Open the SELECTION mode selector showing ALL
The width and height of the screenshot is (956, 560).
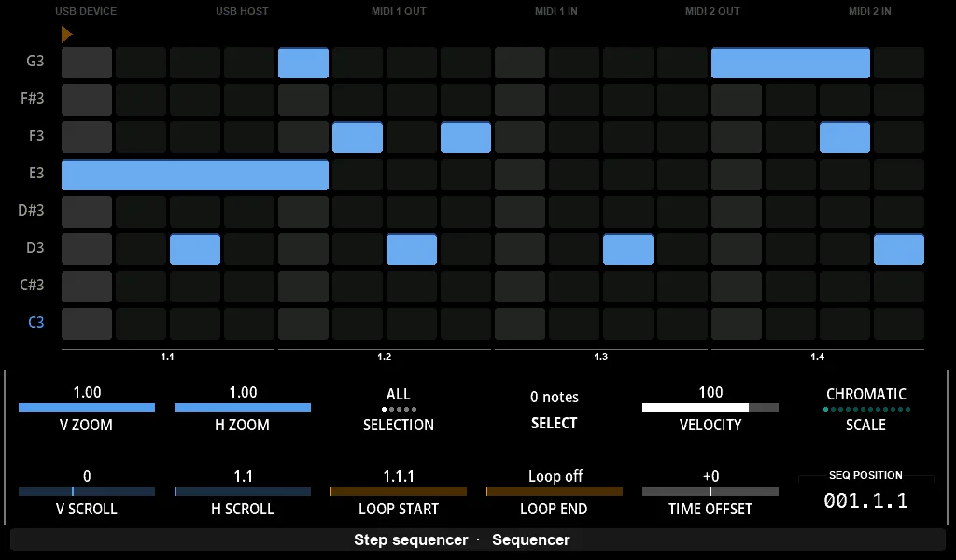pyautogui.click(x=399, y=409)
